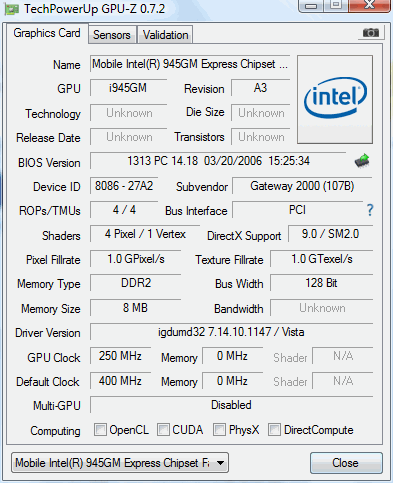Image resolution: width=393 pixels, height=483 pixels.
Task: Enable the OpenCL checkbox
Action: pos(100,429)
